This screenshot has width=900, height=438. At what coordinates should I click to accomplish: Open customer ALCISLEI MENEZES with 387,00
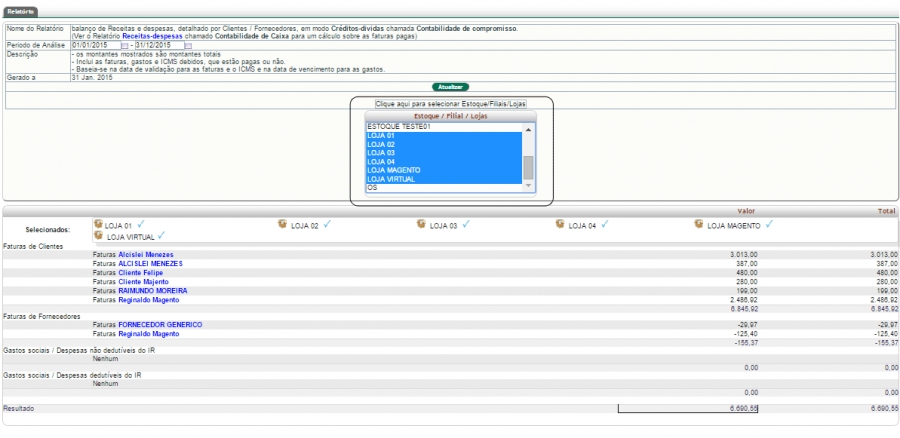150,263
